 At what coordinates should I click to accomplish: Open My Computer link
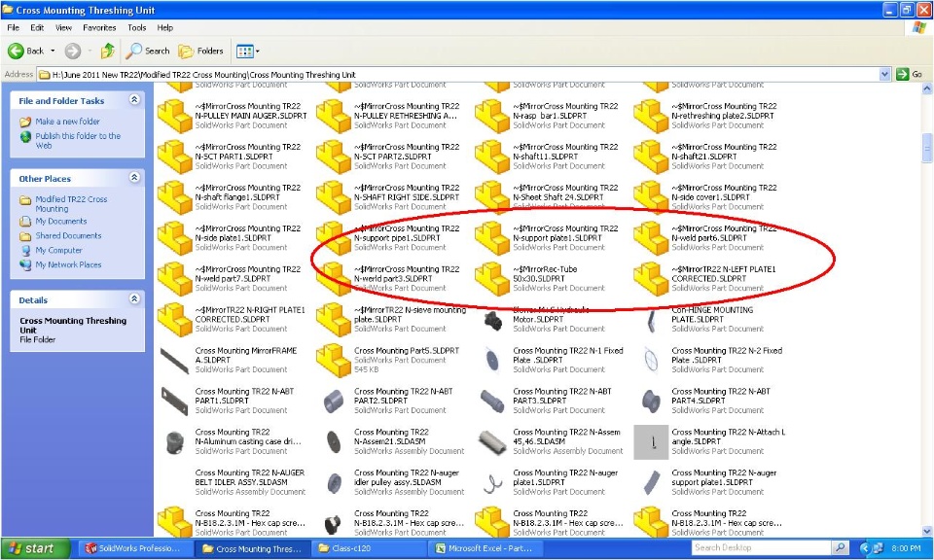(x=58, y=250)
